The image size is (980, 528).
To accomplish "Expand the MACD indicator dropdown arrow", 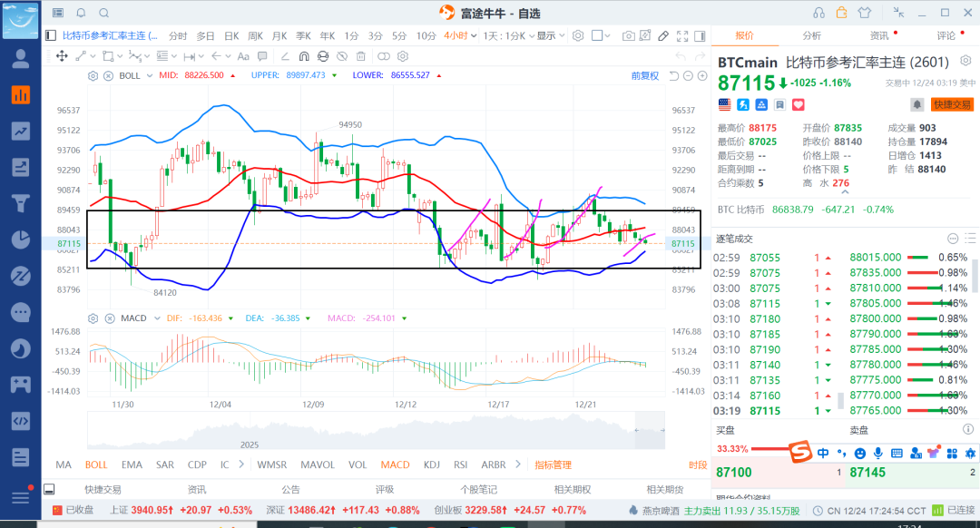I will tap(157, 318).
